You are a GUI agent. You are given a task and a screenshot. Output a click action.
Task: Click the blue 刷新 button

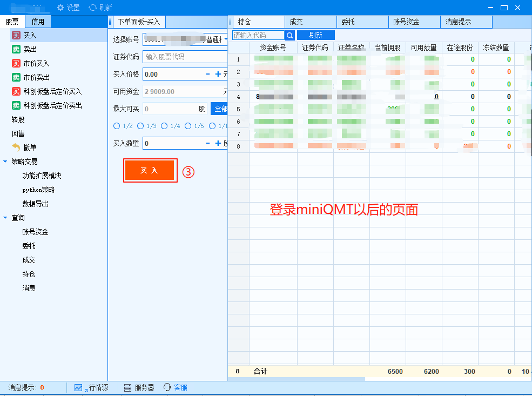pyautogui.click(x=316, y=35)
